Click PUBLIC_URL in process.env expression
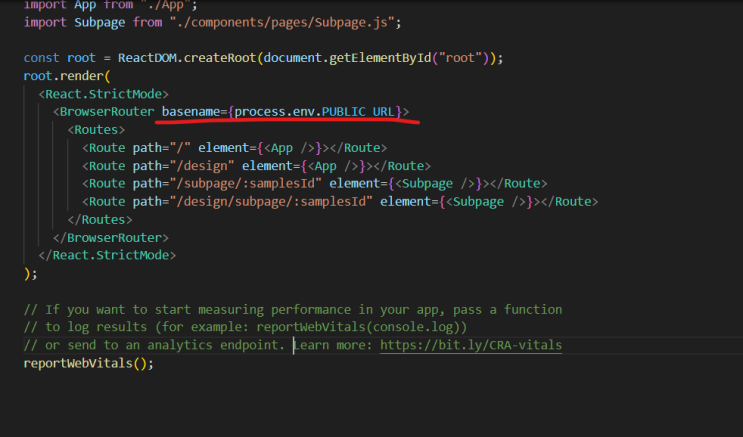 click(358, 112)
